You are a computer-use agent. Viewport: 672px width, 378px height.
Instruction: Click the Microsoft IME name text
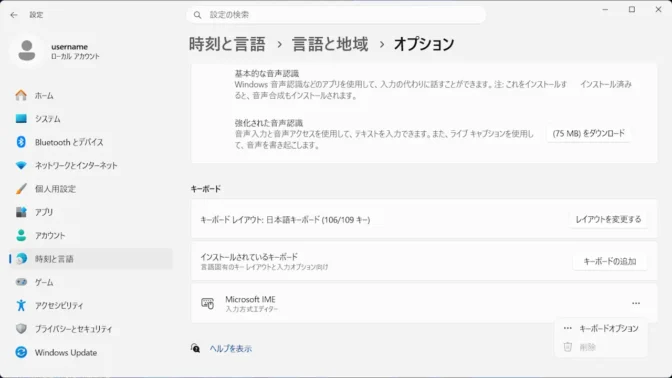250,299
